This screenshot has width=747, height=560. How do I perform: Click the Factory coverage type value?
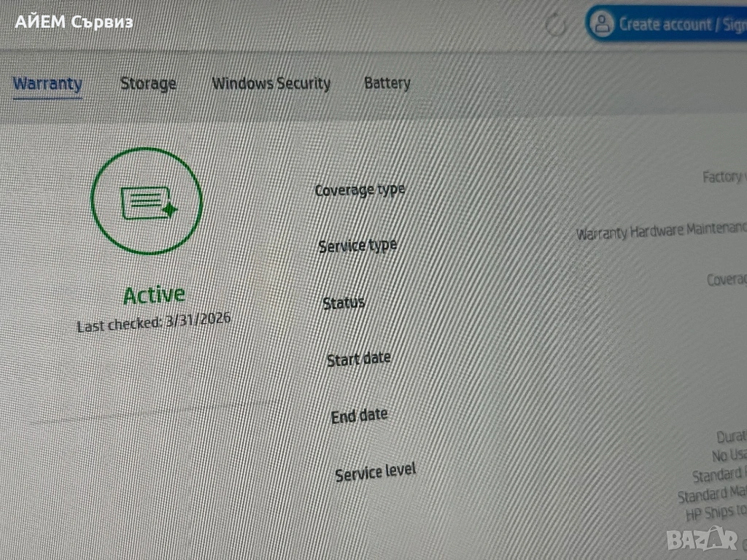(x=724, y=176)
